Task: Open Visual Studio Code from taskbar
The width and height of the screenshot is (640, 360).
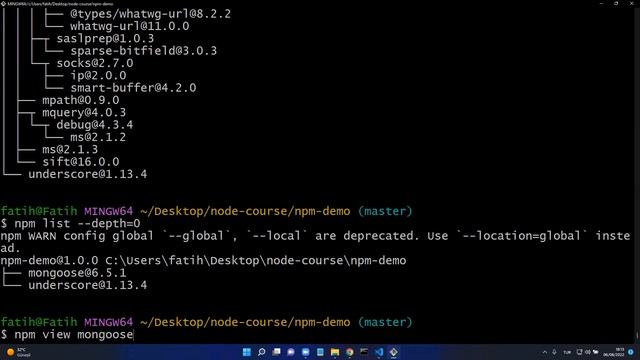Action: click(x=379, y=352)
